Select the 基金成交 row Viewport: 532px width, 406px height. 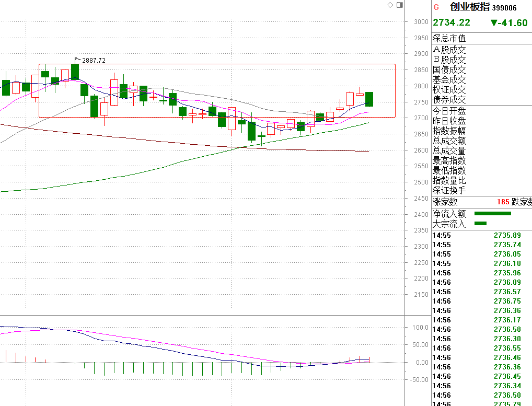point(482,80)
